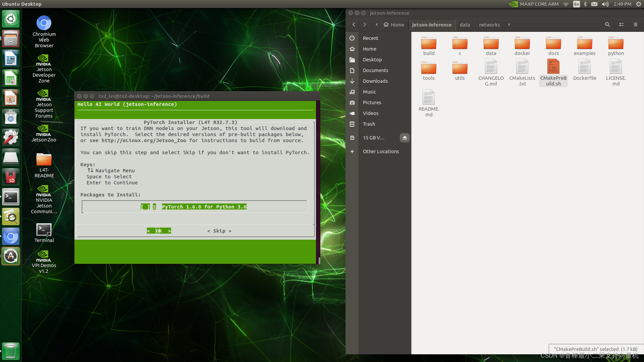Open Home in file manager sidebar

(x=378, y=49)
